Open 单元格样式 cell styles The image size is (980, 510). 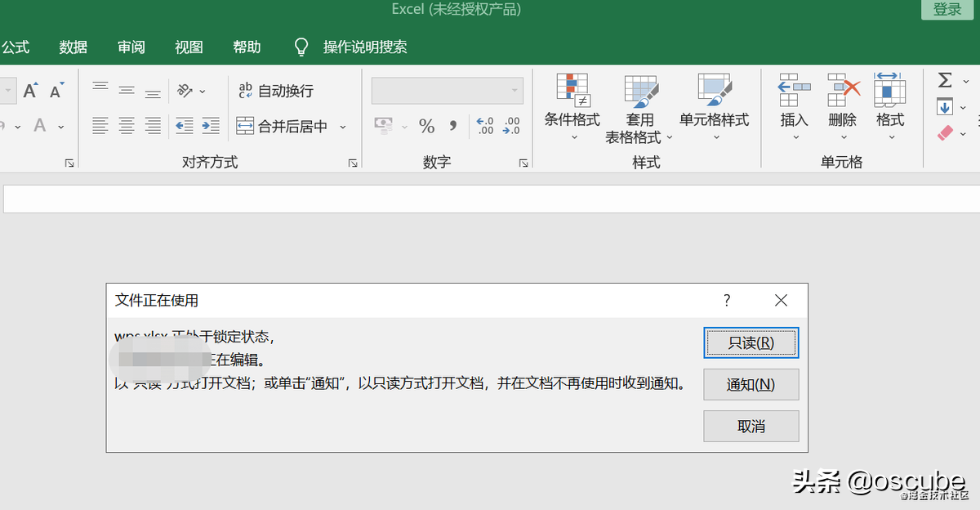click(x=714, y=108)
